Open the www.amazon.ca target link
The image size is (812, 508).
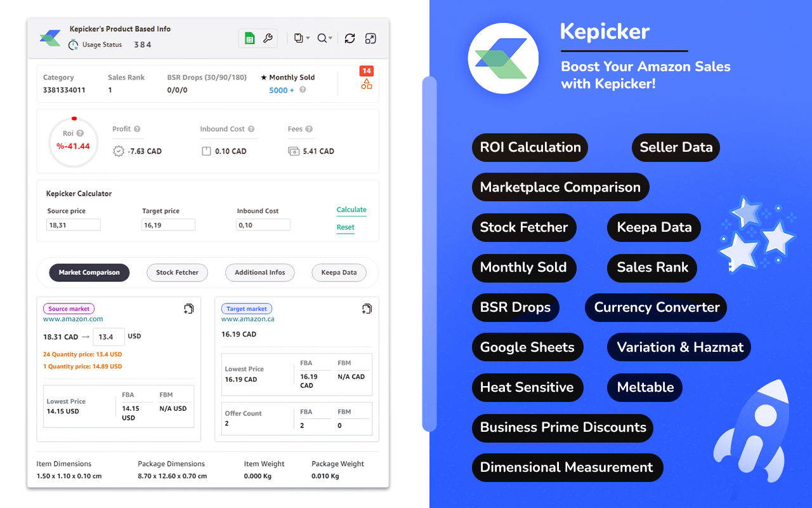coord(248,319)
